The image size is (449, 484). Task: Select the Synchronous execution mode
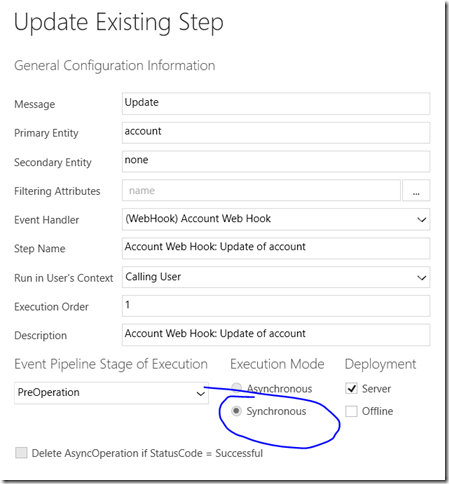coord(236,411)
